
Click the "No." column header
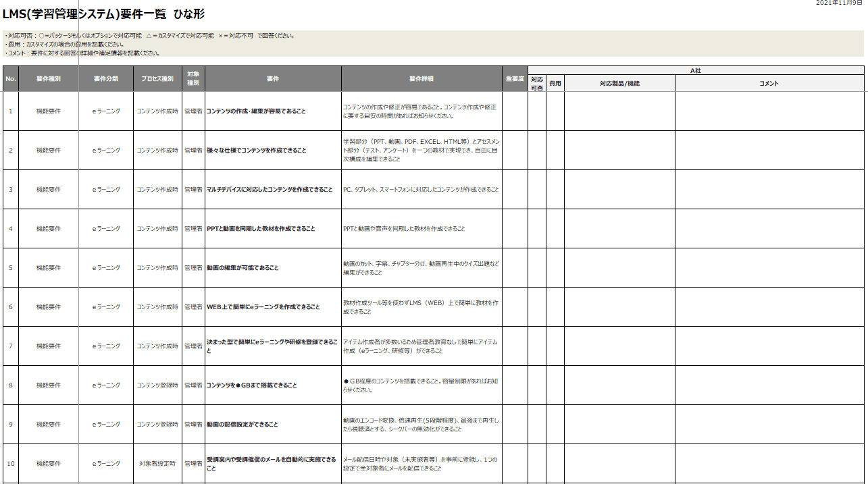11,79
